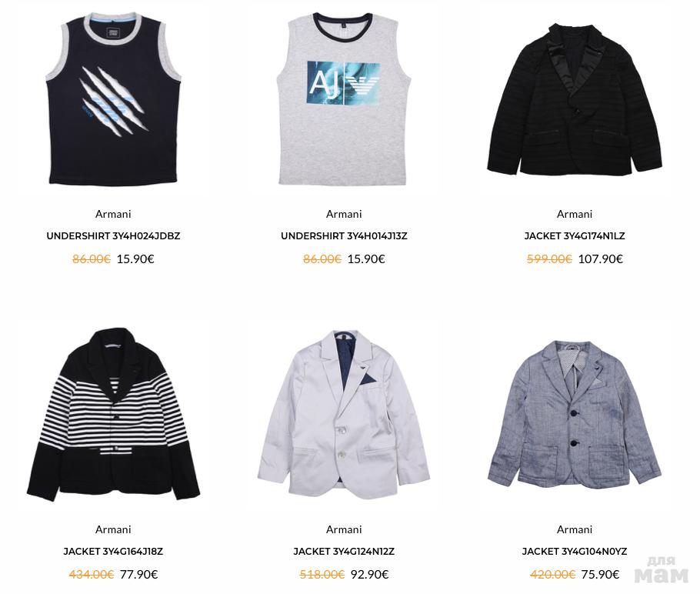This screenshot has width=700, height=594.
Task: Click the UNDERSHIRT 3Y4H024JDBZ product title
Action: (x=113, y=235)
